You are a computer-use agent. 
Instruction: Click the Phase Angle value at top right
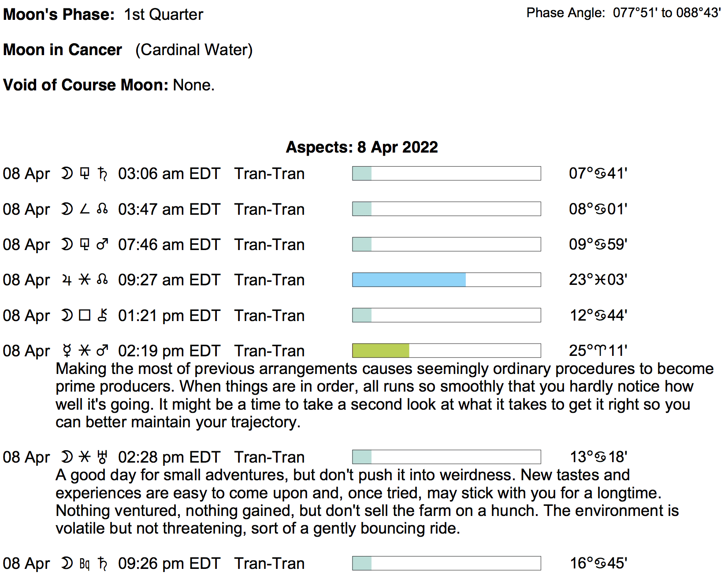(x=666, y=13)
